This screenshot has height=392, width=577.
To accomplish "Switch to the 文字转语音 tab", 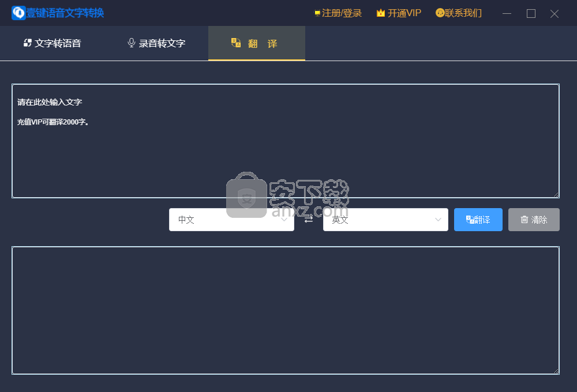I will coord(52,43).
